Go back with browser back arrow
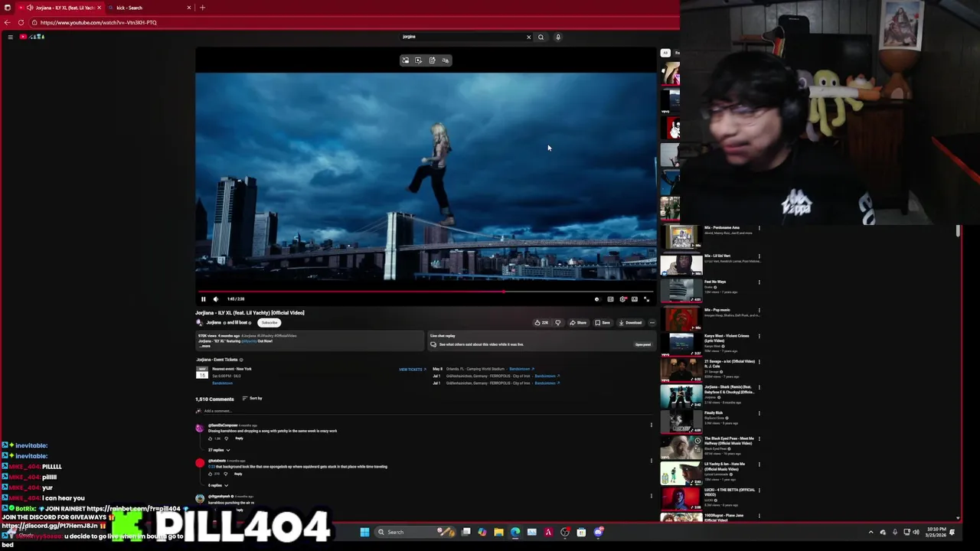This screenshot has height=551, width=980. pos(8,22)
